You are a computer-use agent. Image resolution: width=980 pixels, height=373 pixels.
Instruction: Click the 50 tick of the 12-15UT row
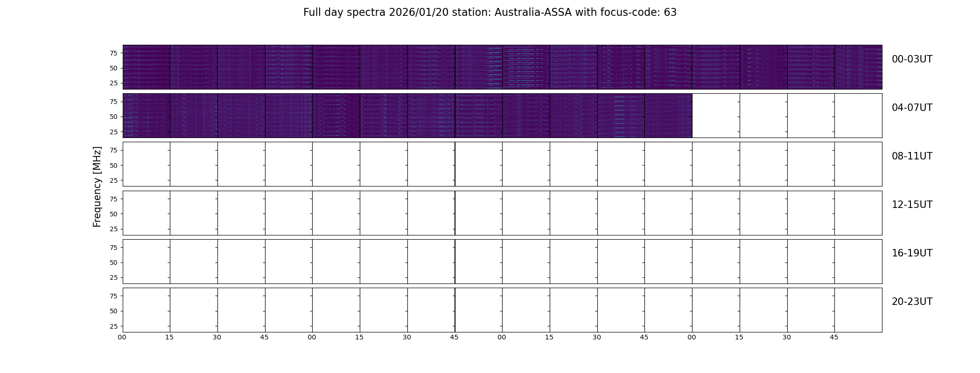113,214
